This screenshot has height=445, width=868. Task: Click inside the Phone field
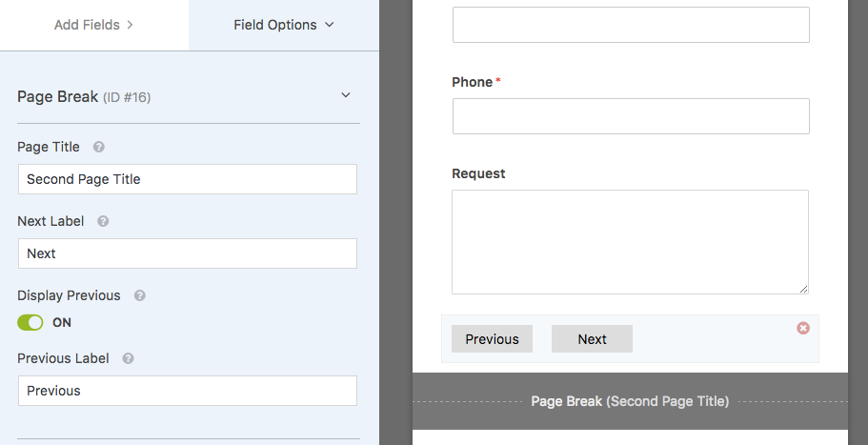tap(631, 116)
